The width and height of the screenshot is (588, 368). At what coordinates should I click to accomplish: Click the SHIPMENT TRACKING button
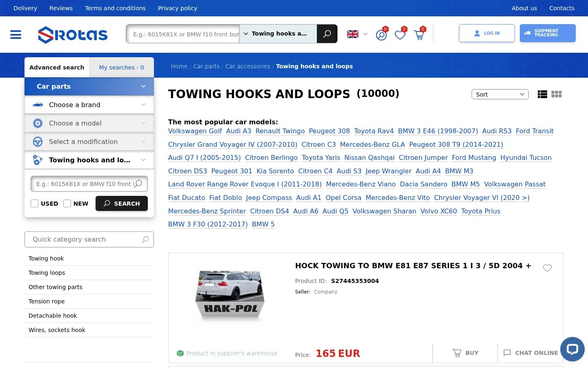548,33
